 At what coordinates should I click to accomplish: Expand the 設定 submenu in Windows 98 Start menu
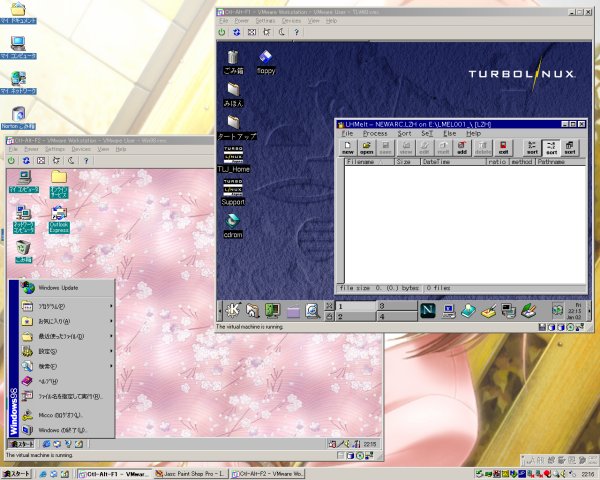click(67, 351)
